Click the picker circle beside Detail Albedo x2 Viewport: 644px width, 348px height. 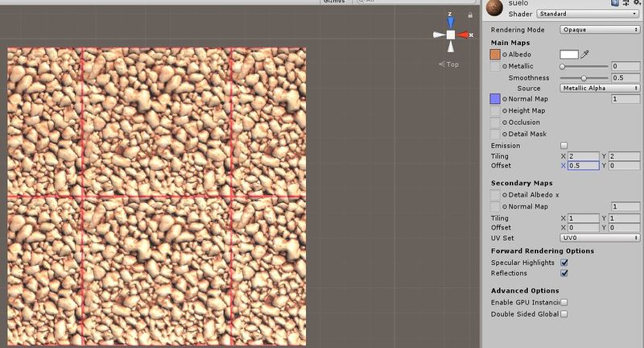[505, 195]
